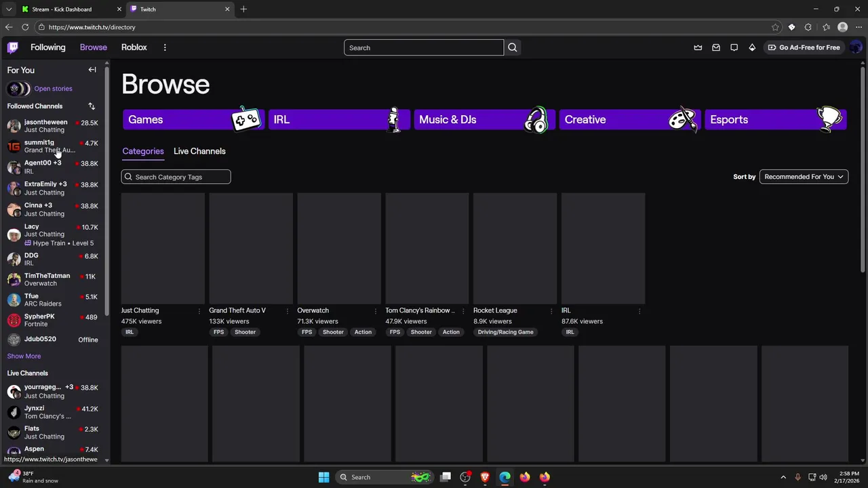Click the Open stories link

53,89
